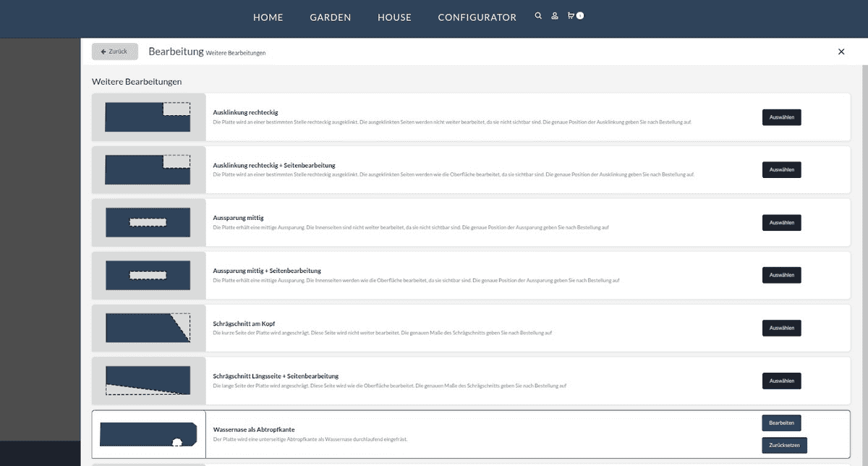Click the Aussparung mittig plate thumbnail
Viewport: 868px width, 466px height.
(148, 222)
